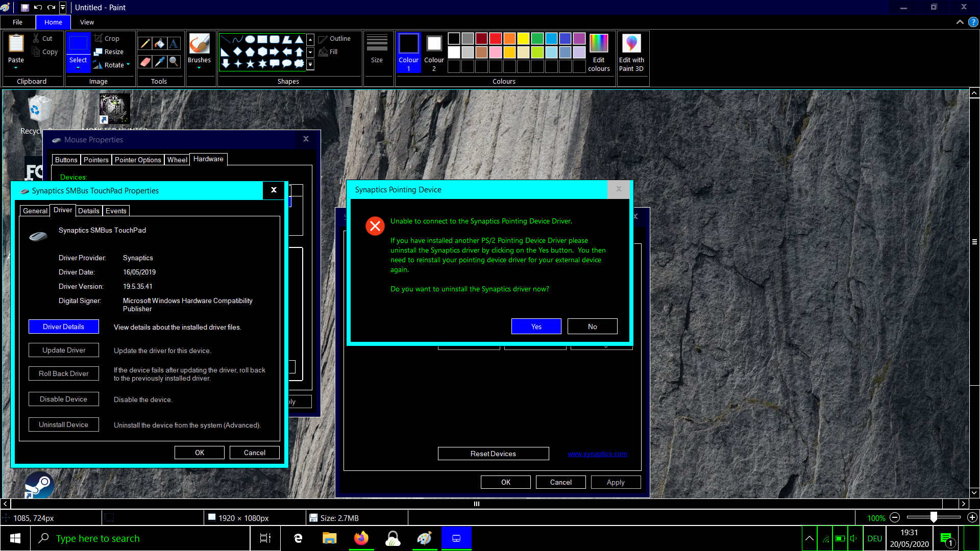
Task: Expand the shapes gallery more arrow
Action: pyautogui.click(x=310, y=65)
